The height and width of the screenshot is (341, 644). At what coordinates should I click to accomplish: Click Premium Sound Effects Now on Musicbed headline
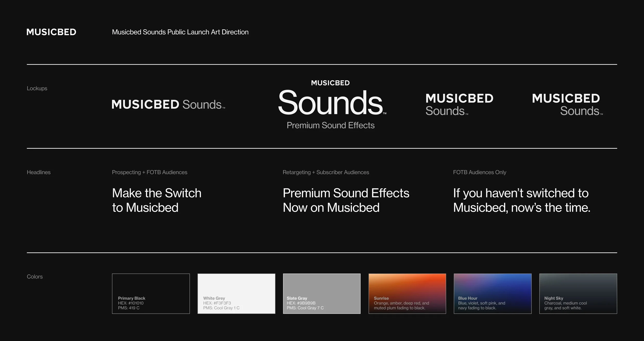[x=346, y=200]
